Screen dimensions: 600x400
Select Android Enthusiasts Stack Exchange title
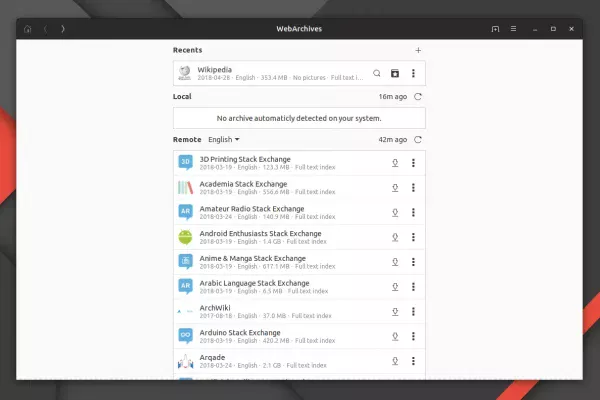tap(260, 233)
